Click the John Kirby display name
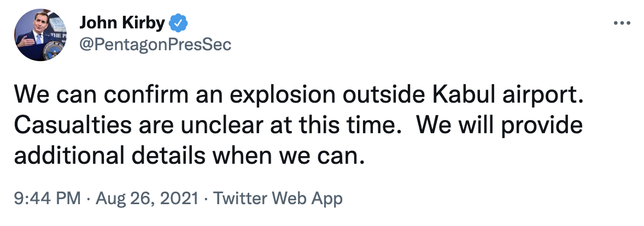Screen dimensions: 644x226 click(x=121, y=23)
